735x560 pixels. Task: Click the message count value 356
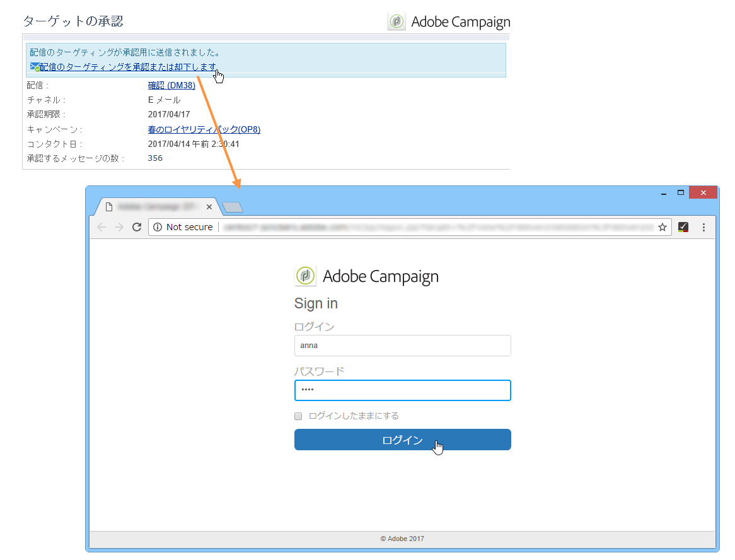pos(155,158)
